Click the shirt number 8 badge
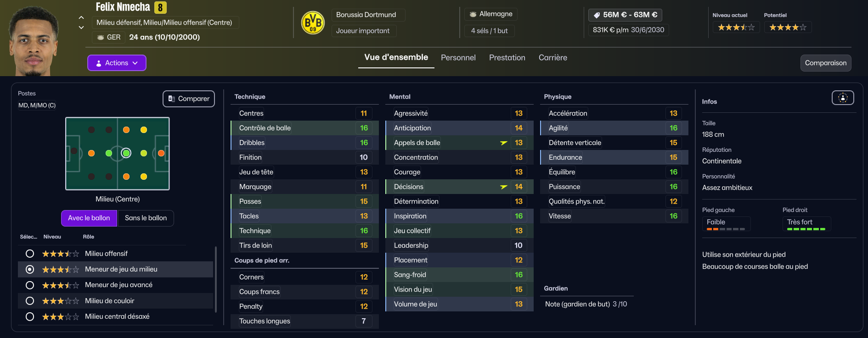Screen dimensions: 868x338 [x=160, y=7]
